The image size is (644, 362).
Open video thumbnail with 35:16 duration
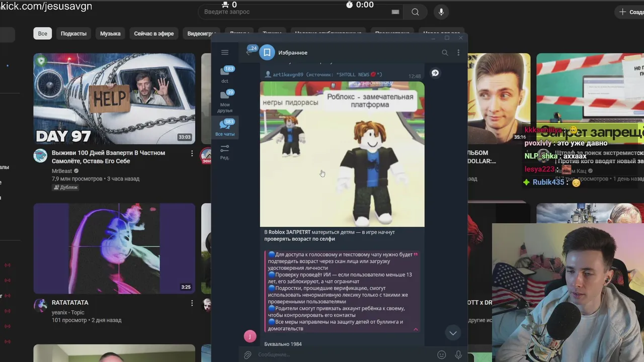499,99
